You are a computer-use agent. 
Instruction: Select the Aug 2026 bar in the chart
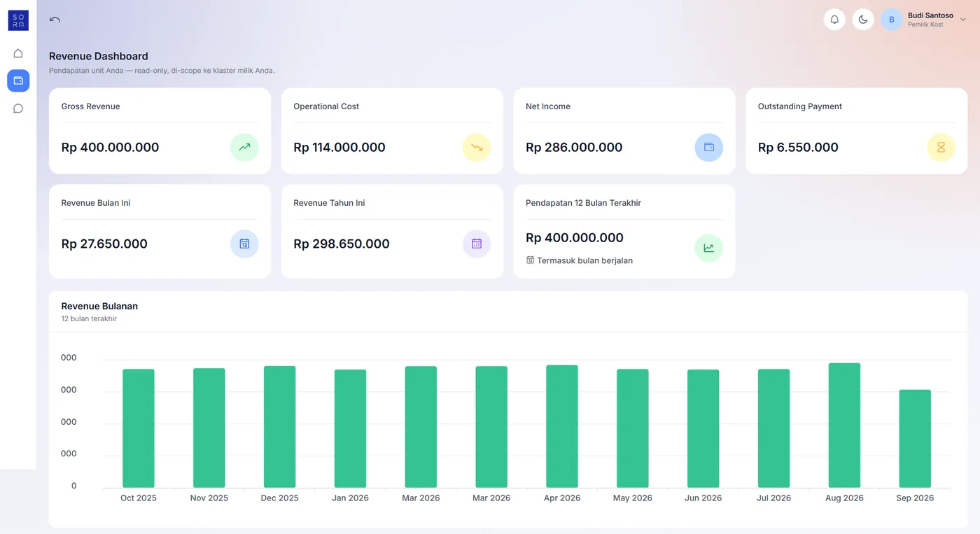844,426
